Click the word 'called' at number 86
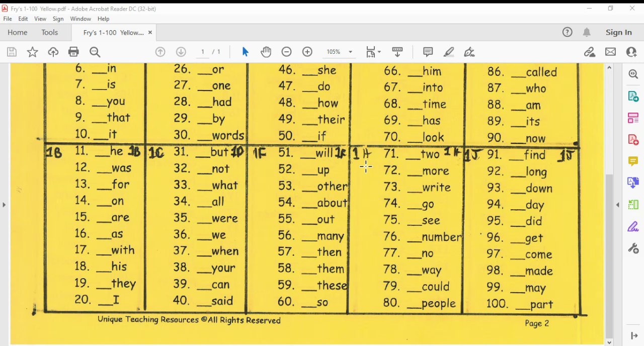Viewport: 644px width, 346px height. [x=541, y=72]
